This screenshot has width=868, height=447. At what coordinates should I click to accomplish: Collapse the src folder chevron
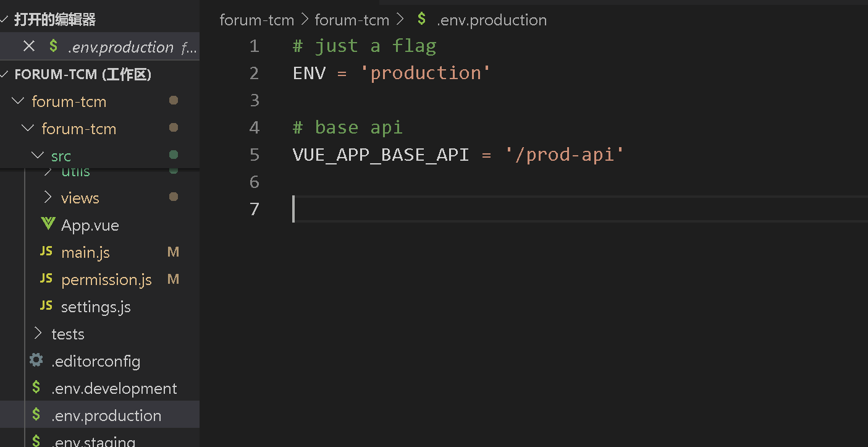pyautogui.click(x=38, y=156)
